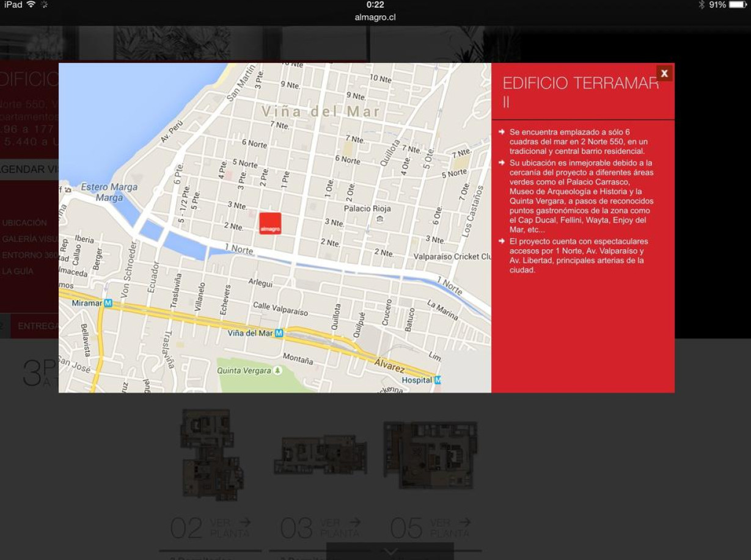
Task: Click the "Montaña" street label
Action: (298, 360)
